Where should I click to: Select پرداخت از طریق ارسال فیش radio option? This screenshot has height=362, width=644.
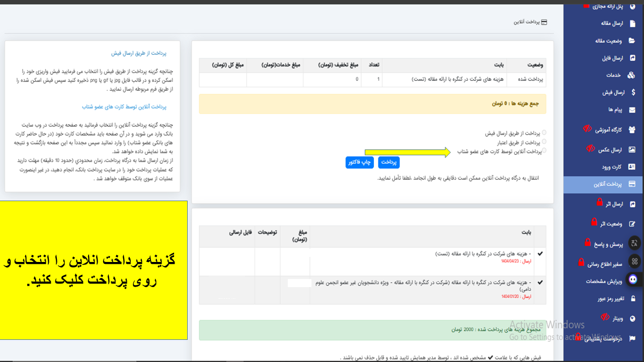[x=544, y=133]
